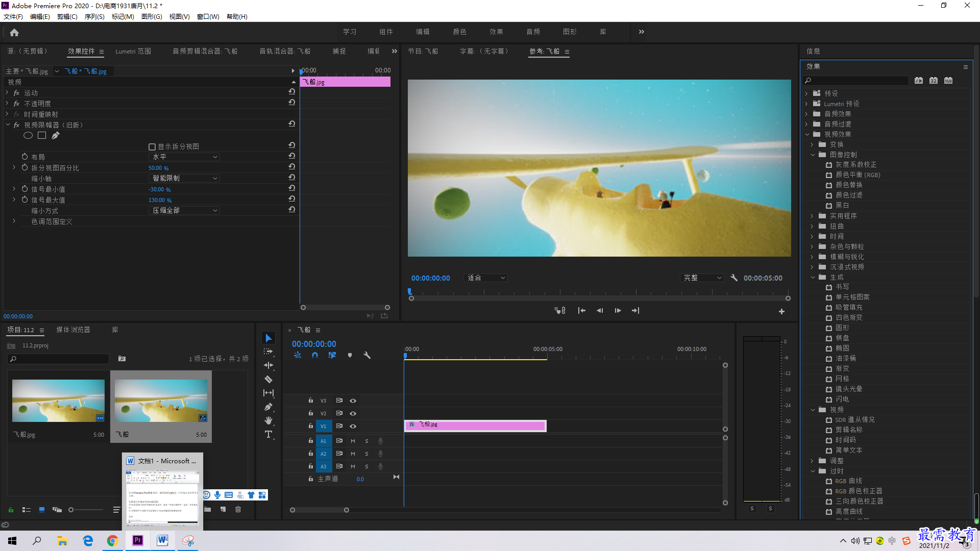Select the 黑白 effect in list
980x551 pixels.
tap(842, 205)
